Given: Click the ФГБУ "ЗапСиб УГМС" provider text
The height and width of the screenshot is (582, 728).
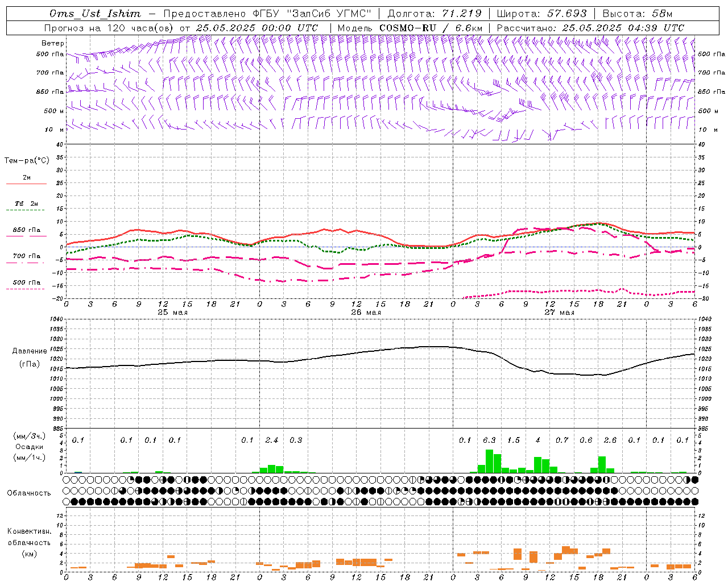Looking at the screenshot, I should 312,14.
